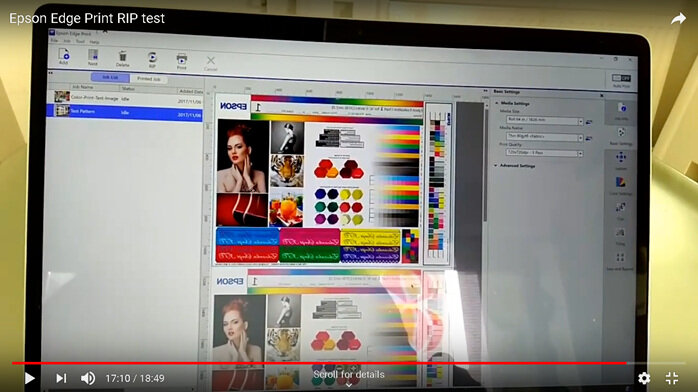Click the 17:10 / 18:49 time display
This screenshot has height=392, width=698.
(135, 378)
